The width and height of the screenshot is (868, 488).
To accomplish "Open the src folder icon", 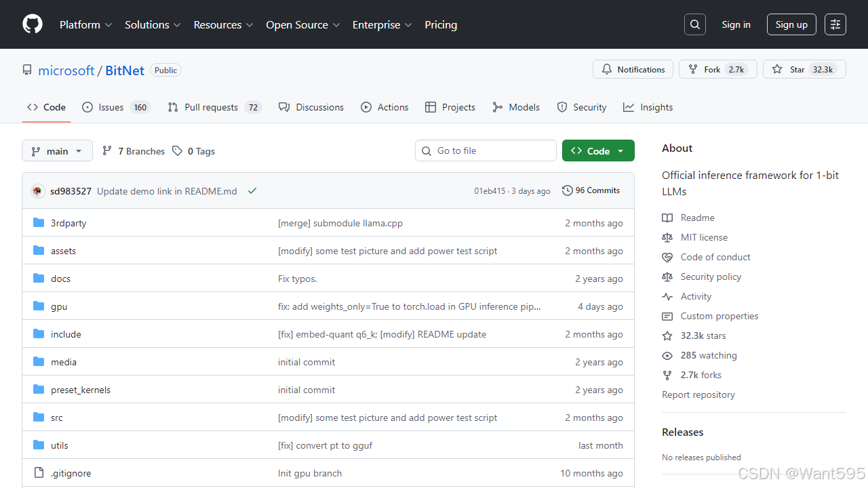I will click(39, 418).
